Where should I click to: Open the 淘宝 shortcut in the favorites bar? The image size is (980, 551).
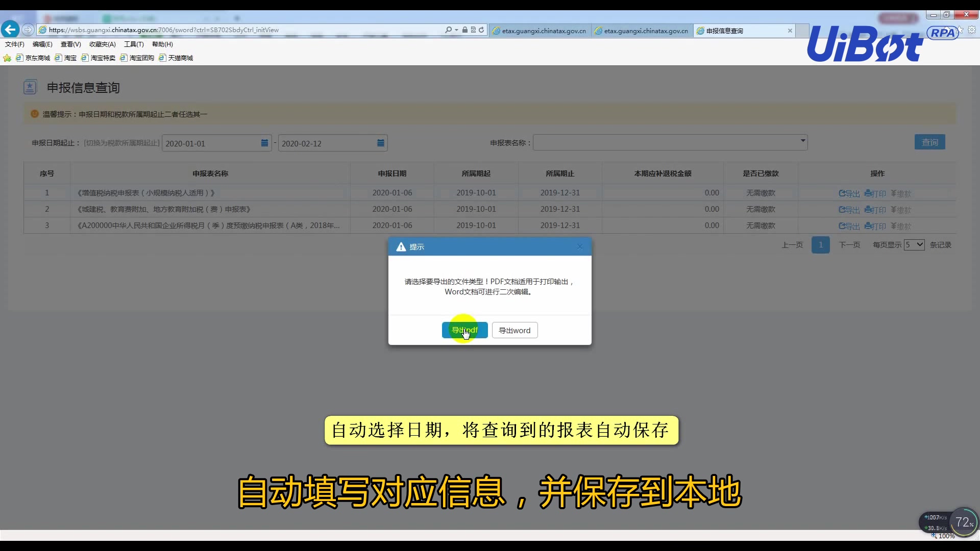coord(65,58)
